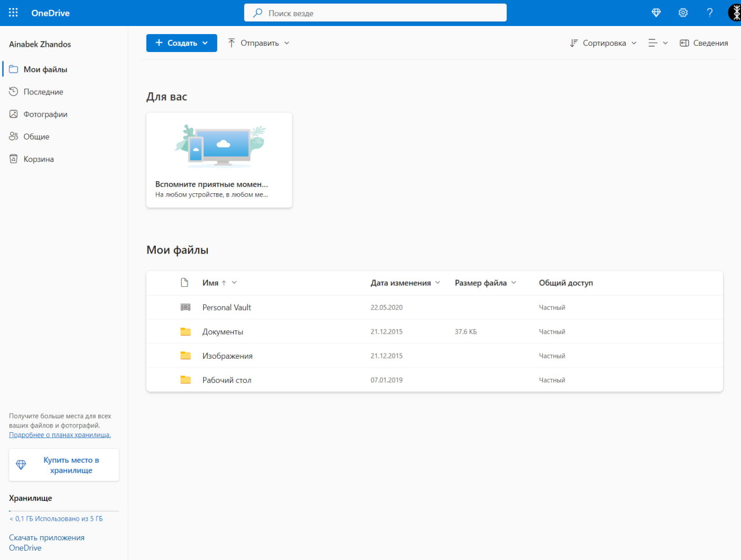Click the Фотографии picture icon
This screenshot has width=741, height=560.
pyautogui.click(x=13, y=114)
